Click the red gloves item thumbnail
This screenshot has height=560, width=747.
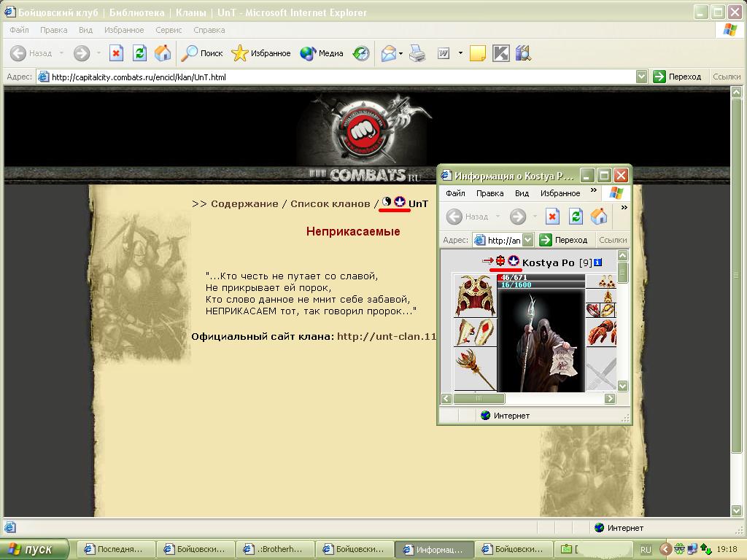click(x=601, y=332)
